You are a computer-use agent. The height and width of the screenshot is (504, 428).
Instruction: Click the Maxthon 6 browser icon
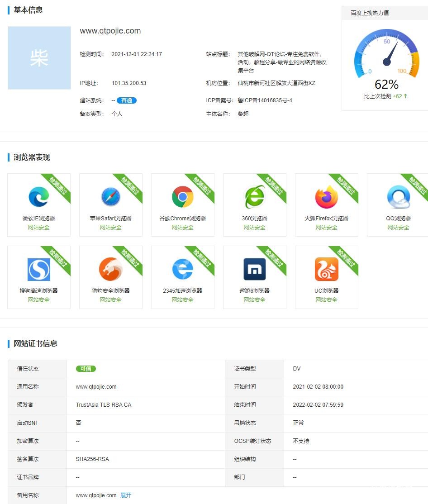[x=254, y=269]
